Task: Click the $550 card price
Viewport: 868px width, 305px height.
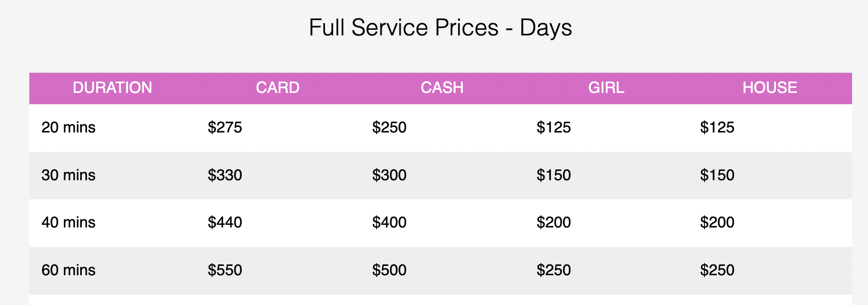Action: [225, 270]
